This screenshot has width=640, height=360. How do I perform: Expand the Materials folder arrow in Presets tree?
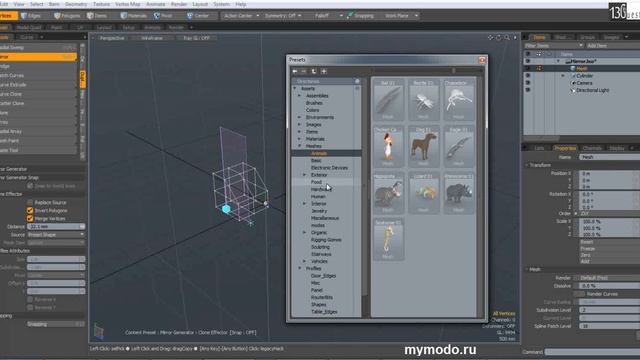(x=299, y=139)
